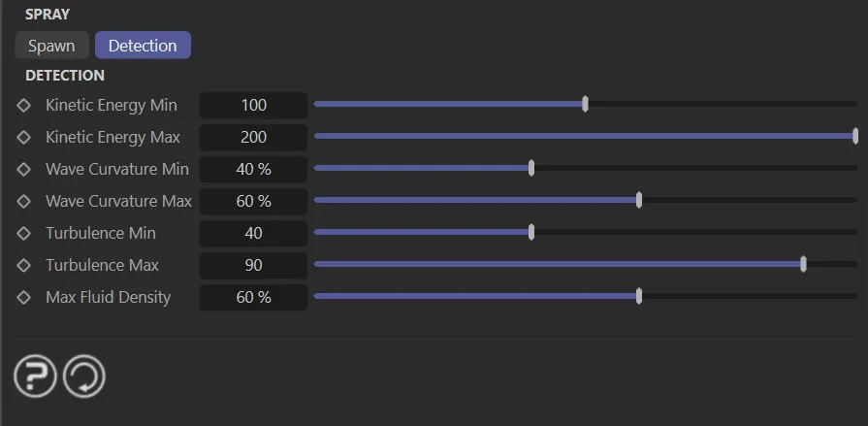Viewport: 868px width, 426px height.
Task: Toggle keyframe diamond for Turbulence Max
Action: (24, 265)
